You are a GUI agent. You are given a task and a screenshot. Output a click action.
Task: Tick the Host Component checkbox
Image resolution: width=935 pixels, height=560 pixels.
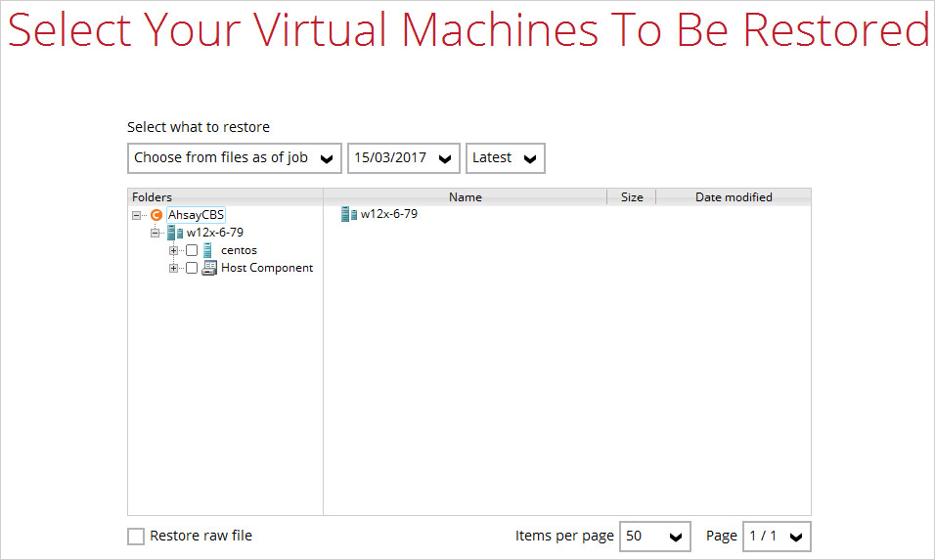tap(192, 268)
